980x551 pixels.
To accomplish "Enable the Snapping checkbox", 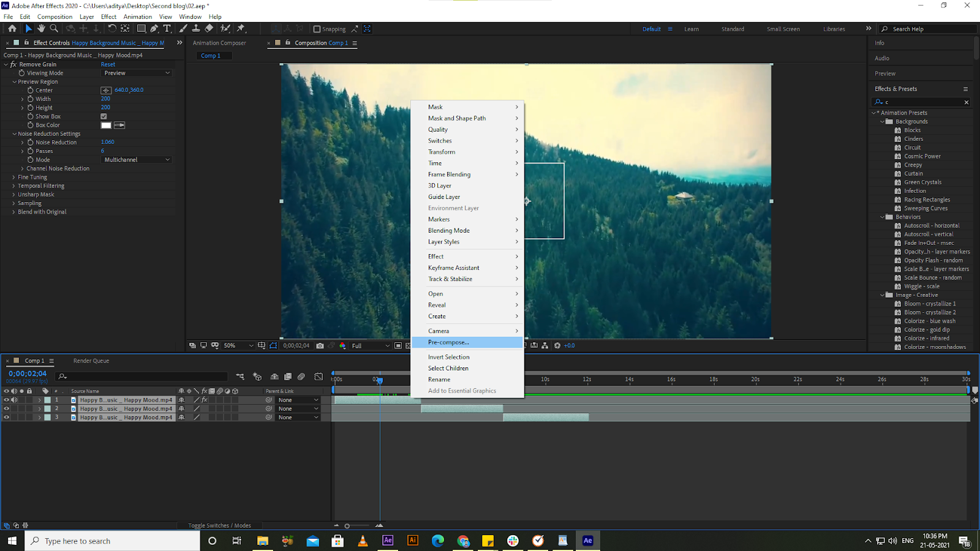I will click(315, 29).
